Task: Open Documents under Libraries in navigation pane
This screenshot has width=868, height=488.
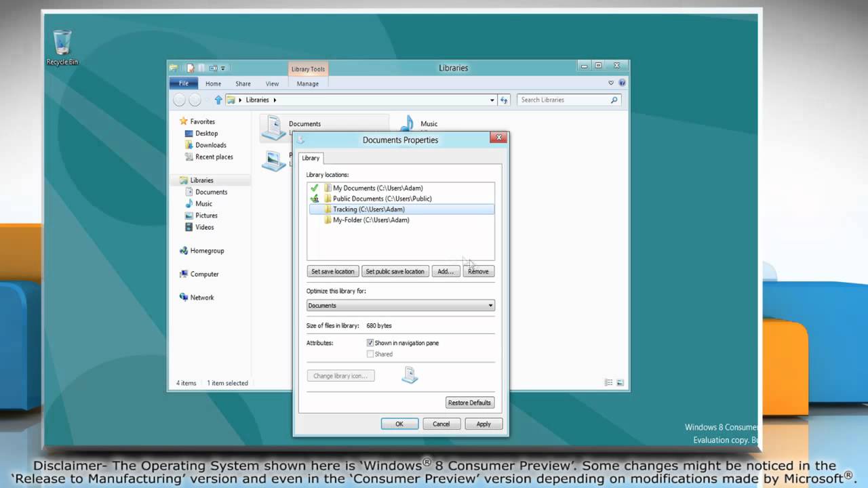Action: coord(211,192)
